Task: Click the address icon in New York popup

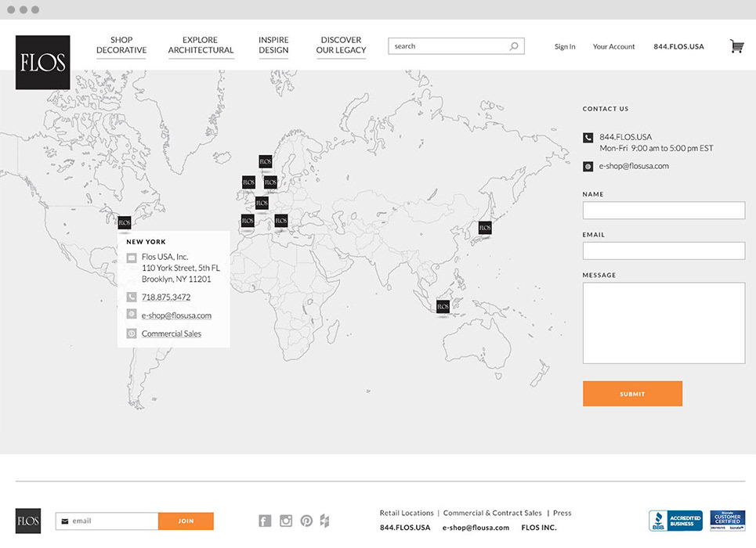Action: tap(131, 258)
